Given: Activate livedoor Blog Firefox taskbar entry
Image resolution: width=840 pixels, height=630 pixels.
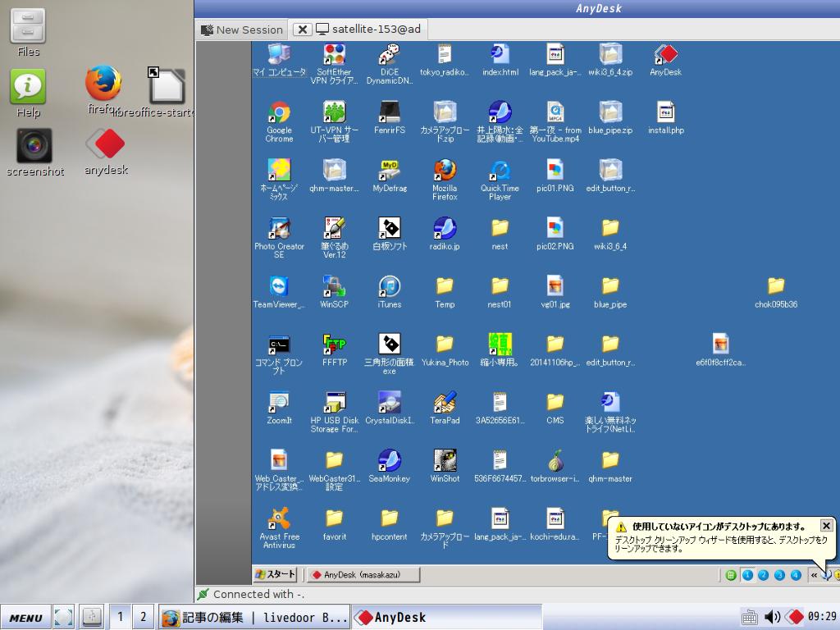Looking at the screenshot, I should point(254,617).
